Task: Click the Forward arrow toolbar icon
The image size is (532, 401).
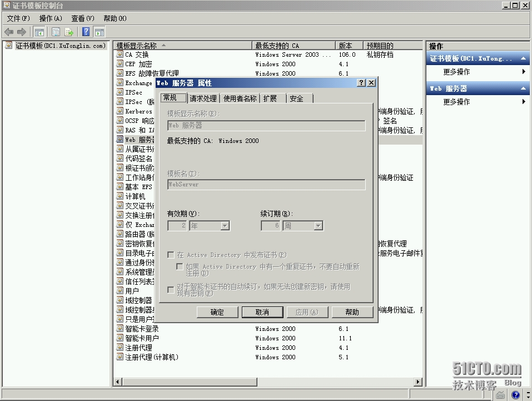Action: (22, 32)
